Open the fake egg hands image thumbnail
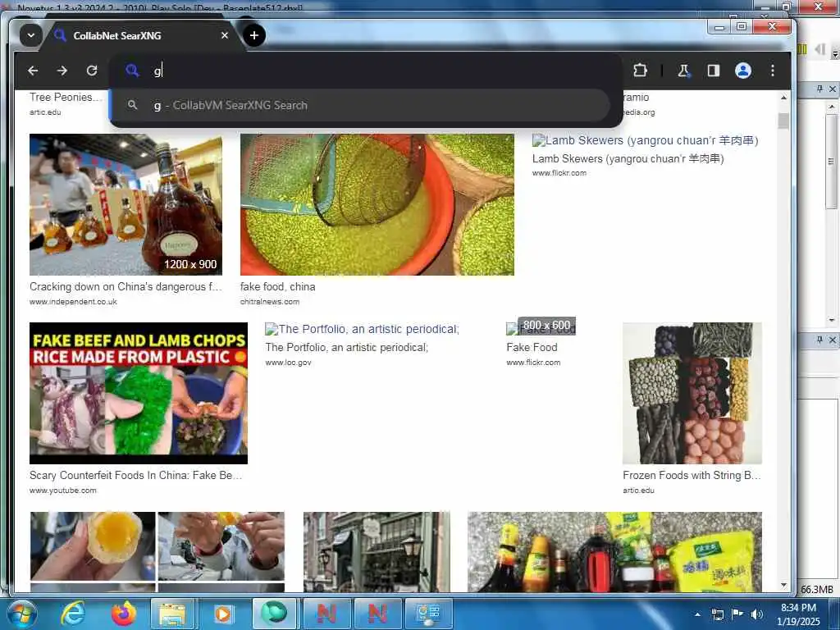This screenshot has height=630, width=840. 157,552
